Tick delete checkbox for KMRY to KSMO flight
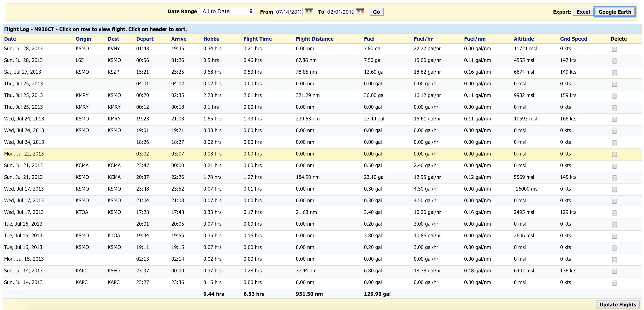This screenshot has height=310, width=644. [x=614, y=96]
